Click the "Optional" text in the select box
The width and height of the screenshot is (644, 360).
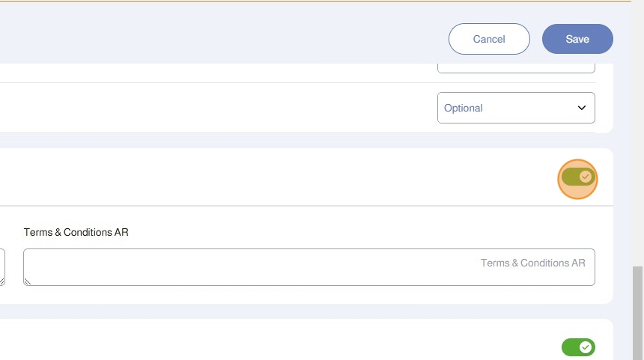pos(464,108)
